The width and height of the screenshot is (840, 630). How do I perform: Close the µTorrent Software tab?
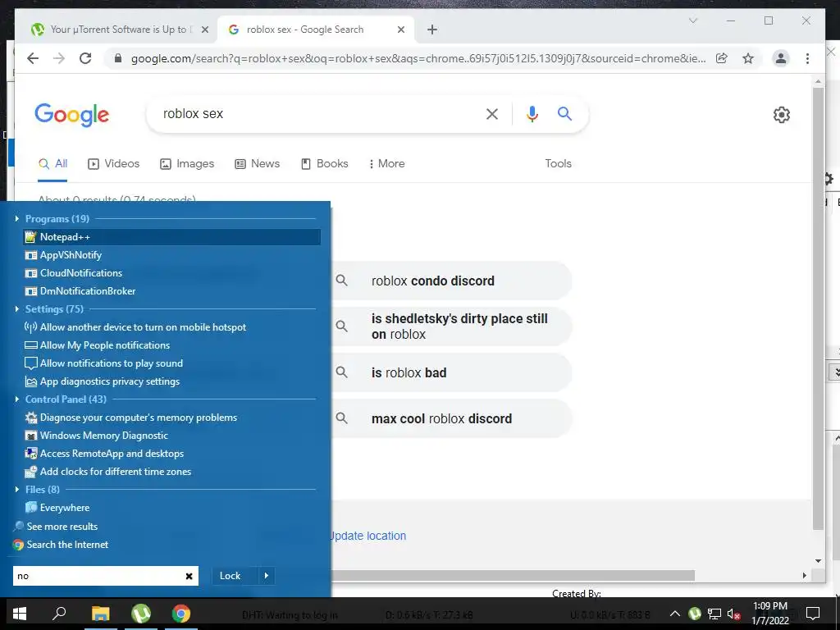[x=204, y=30]
